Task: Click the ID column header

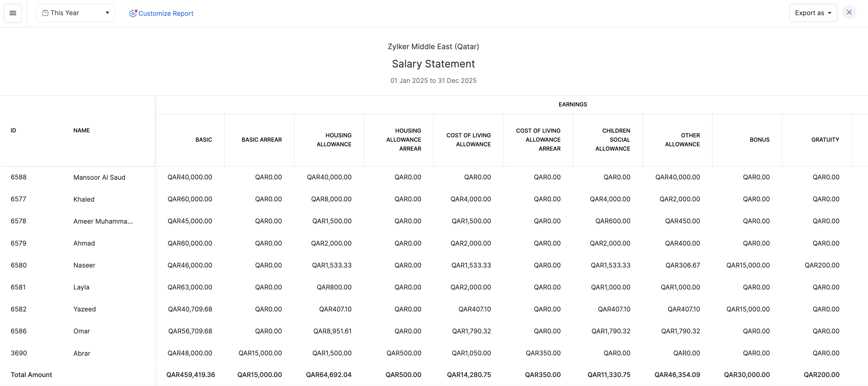Action: [x=14, y=131]
